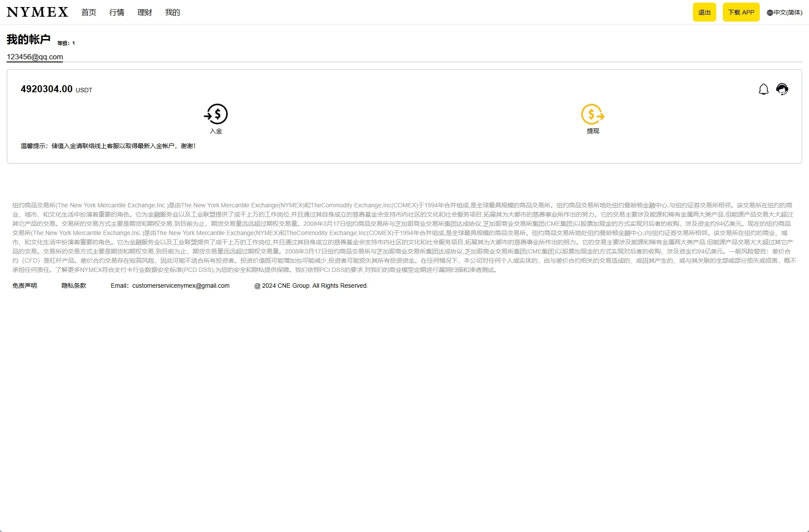This screenshot has height=532, width=809.
Task: Open the 中文(简体) language selector
Action: 788,12
